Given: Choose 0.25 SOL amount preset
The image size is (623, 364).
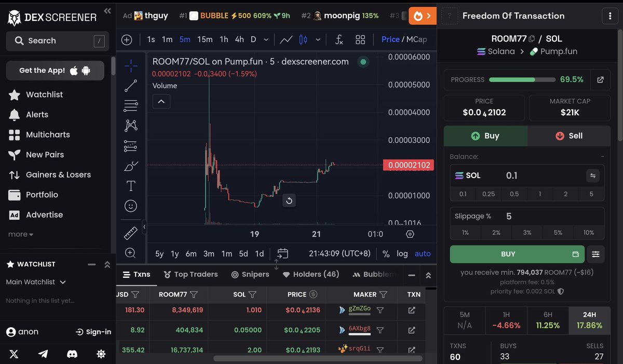Looking at the screenshot, I should coord(489,194).
